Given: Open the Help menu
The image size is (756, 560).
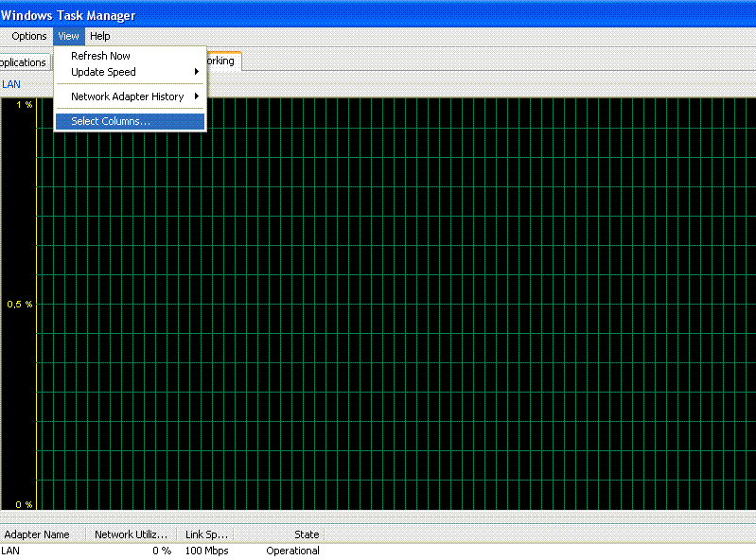Looking at the screenshot, I should 99,36.
